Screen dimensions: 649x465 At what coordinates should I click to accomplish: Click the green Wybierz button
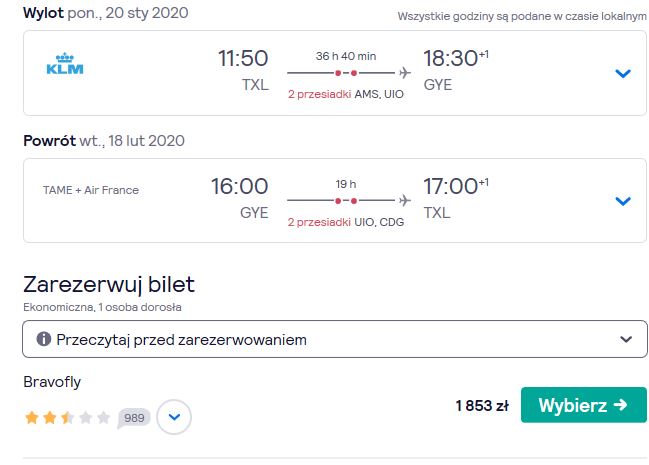584,405
